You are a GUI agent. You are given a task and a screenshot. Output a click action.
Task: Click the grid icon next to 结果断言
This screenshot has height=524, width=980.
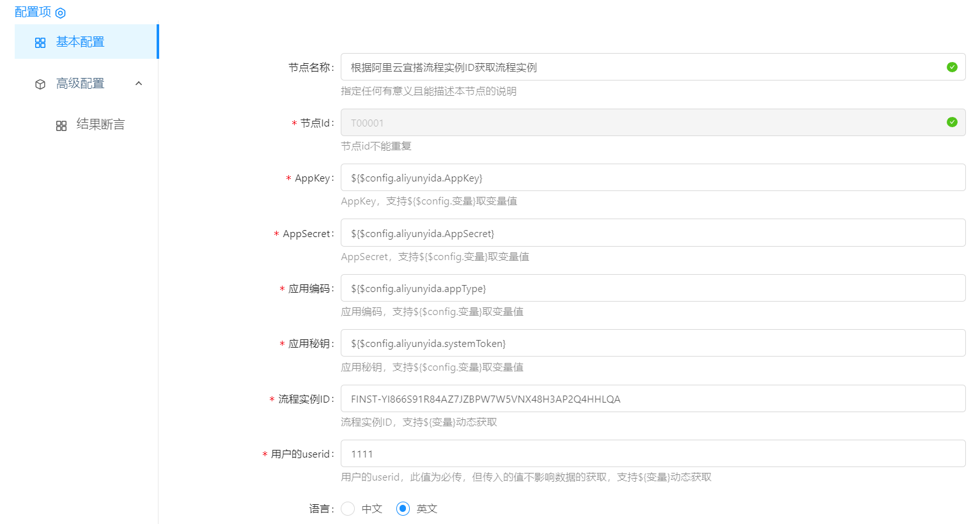61,126
